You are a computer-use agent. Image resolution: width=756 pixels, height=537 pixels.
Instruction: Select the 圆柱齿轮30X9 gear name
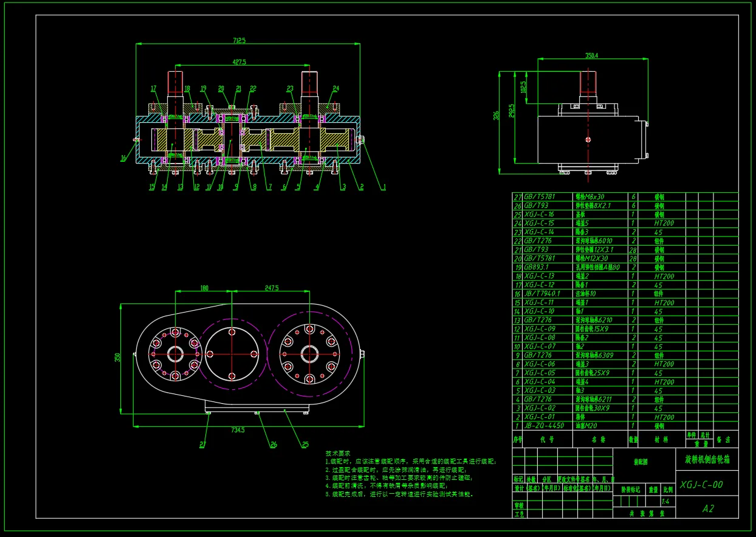(x=592, y=409)
